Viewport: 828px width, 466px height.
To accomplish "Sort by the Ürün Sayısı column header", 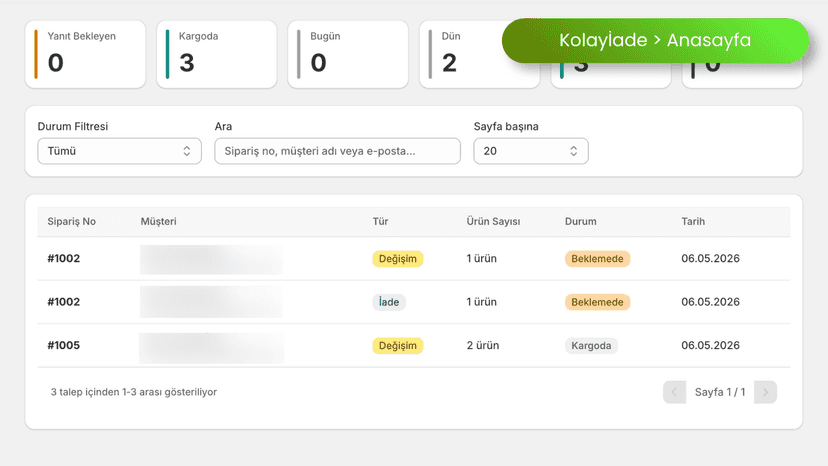I will (493, 221).
